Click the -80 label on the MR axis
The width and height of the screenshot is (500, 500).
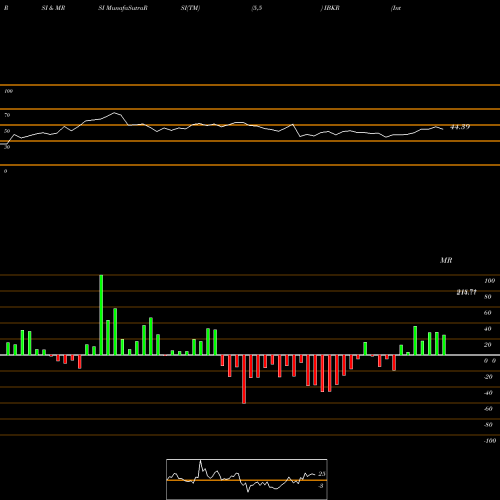point(488,425)
